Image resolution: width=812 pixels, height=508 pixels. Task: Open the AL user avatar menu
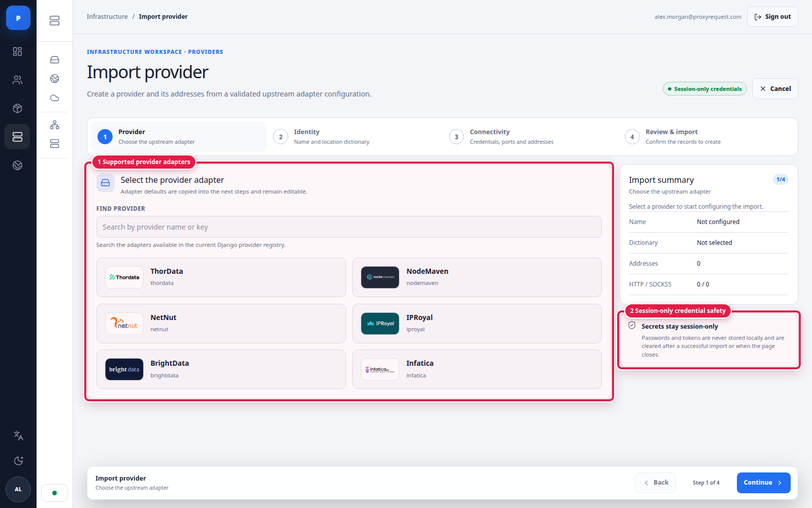click(18, 489)
